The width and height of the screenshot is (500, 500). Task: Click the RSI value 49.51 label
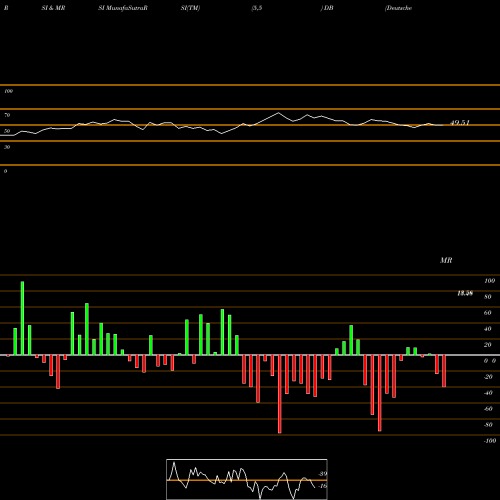pyautogui.click(x=460, y=123)
